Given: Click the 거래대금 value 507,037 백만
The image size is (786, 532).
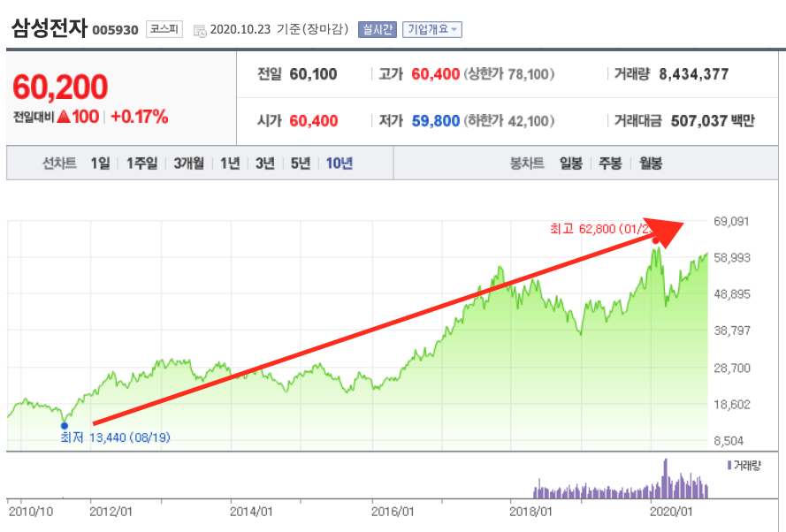Looking at the screenshot, I should [x=713, y=121].
